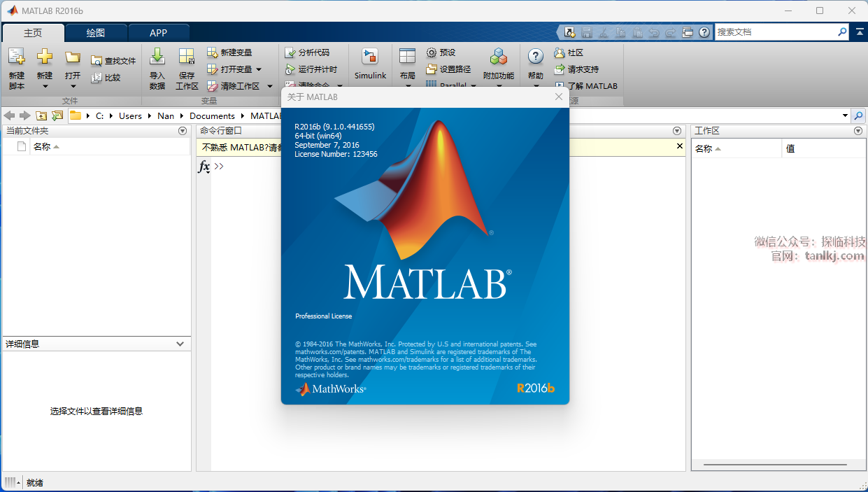
Task: Click the address bar search magnifier button
Action: coord(858,115)
